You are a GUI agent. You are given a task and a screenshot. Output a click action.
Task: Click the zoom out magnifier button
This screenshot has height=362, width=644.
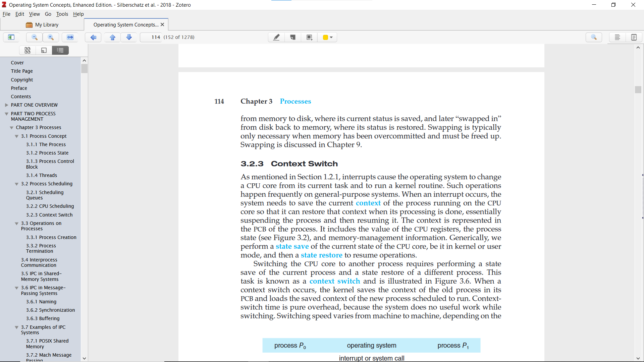point(34,37)
